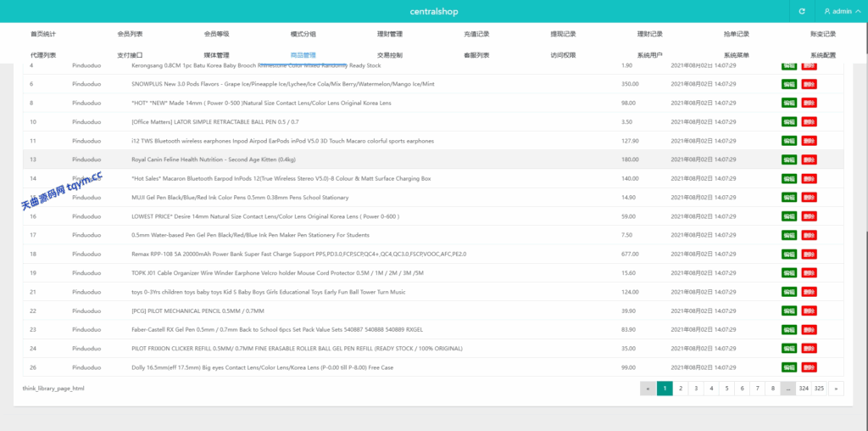Jump to last page 325
Viewport: 868px width, 431px height.
click(x=819, y=389)
